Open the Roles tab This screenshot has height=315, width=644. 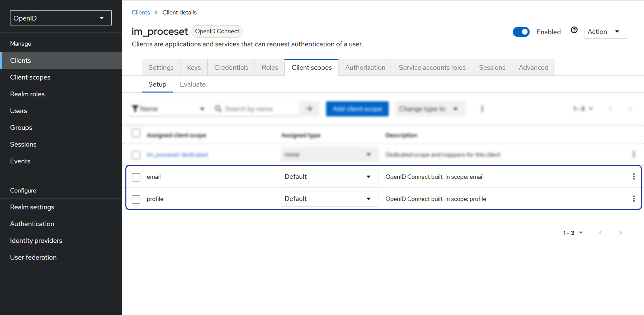pyautogui.click(x=270, y=67)
